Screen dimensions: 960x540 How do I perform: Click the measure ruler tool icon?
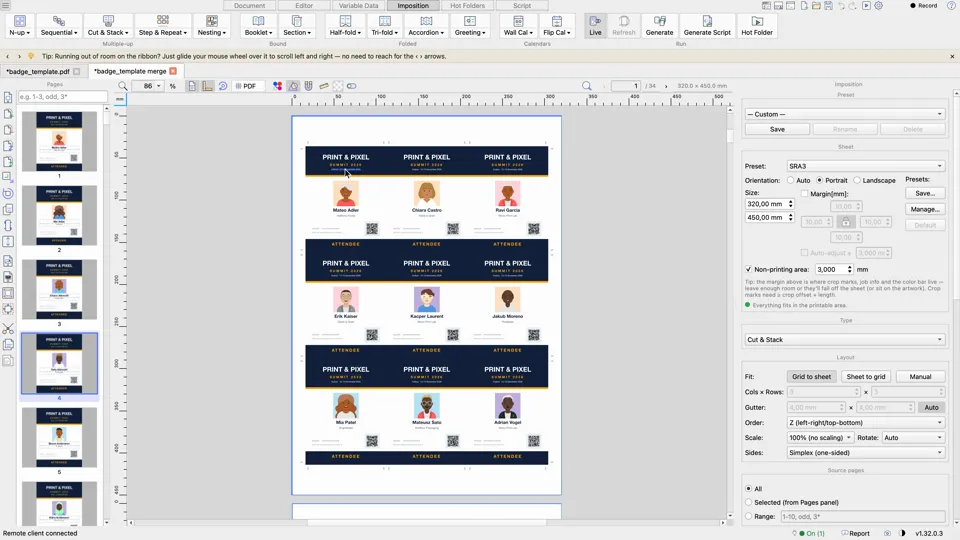click(x=323, y=86)
